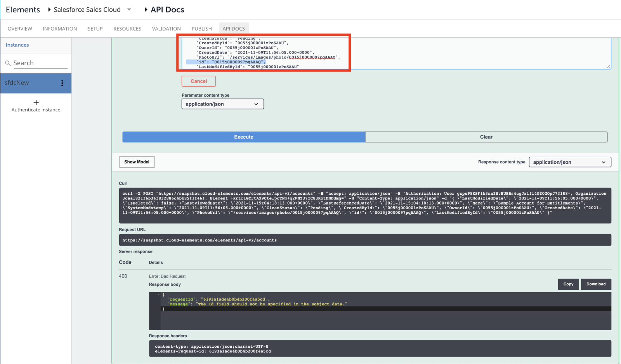Open the Validation tab
Viewport: 621px width, 364px height.
coord(166,29)
